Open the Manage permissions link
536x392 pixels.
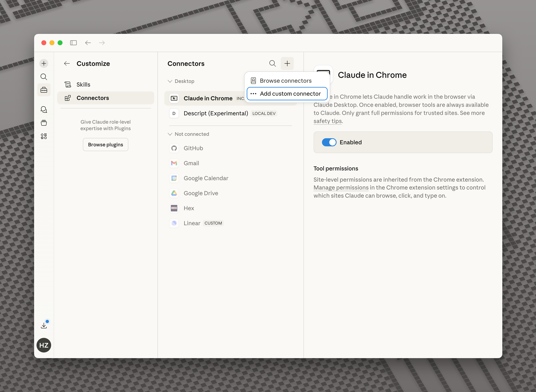coord(341,187)
